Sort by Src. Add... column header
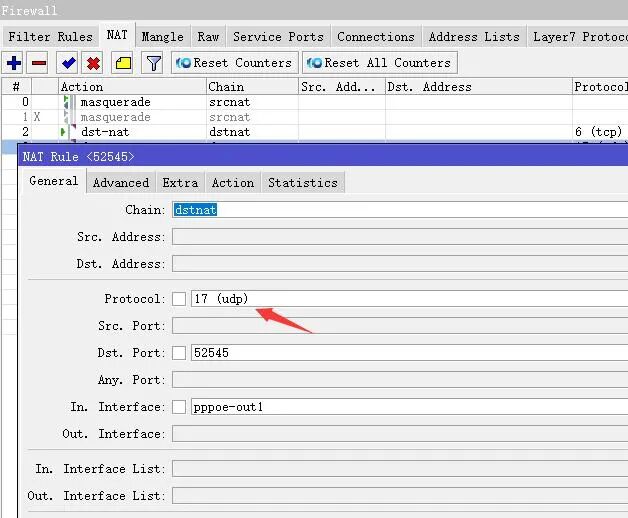The height and width of the screenshot is (518, 628). point(342,87)
